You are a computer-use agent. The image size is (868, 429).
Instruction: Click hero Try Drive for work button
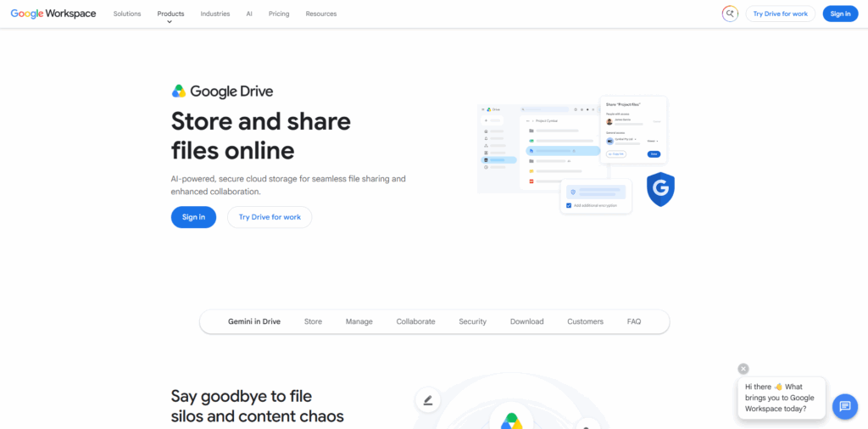pos(270,217)
